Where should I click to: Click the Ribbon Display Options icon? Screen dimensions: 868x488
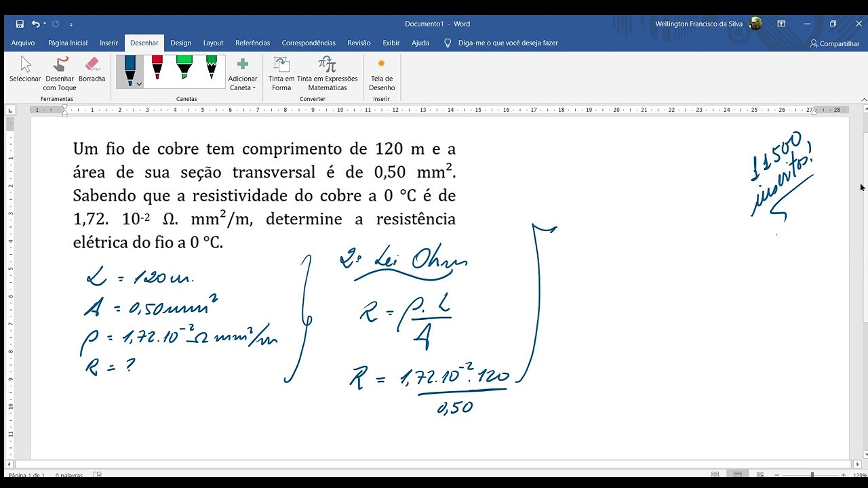[781, 24]
